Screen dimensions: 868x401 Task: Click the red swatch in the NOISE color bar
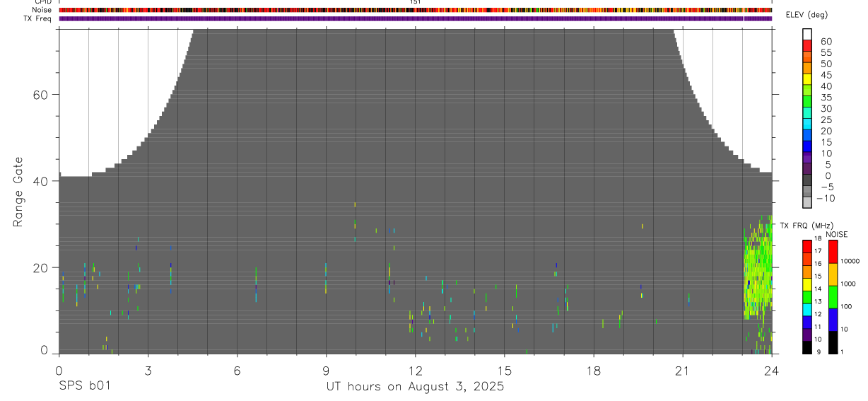tap(834, 252)
